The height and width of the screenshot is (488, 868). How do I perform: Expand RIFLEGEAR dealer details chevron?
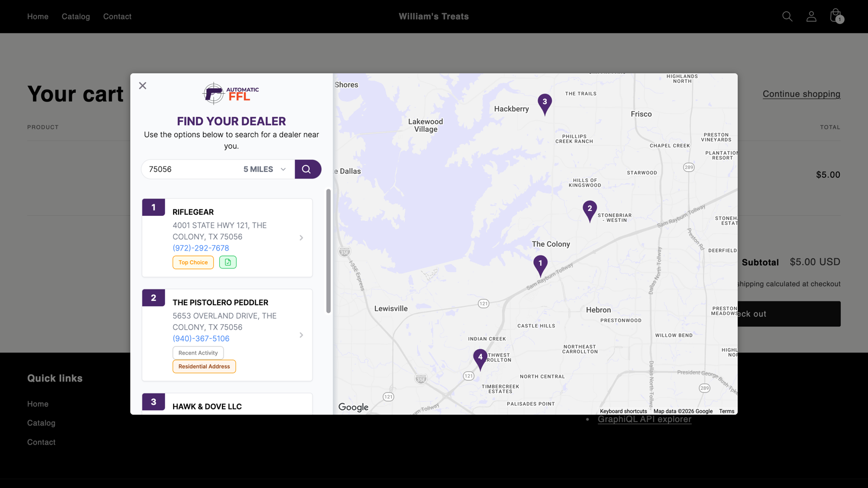click(301, 237)
